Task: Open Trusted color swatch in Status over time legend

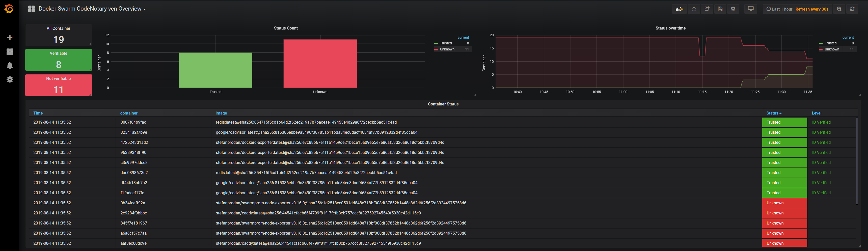Action: coord(821,43)
